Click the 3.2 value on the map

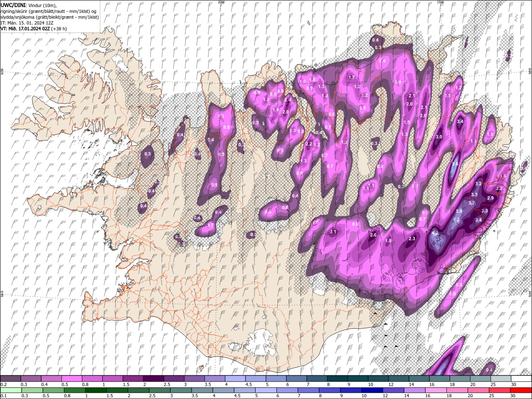[478, 184]
